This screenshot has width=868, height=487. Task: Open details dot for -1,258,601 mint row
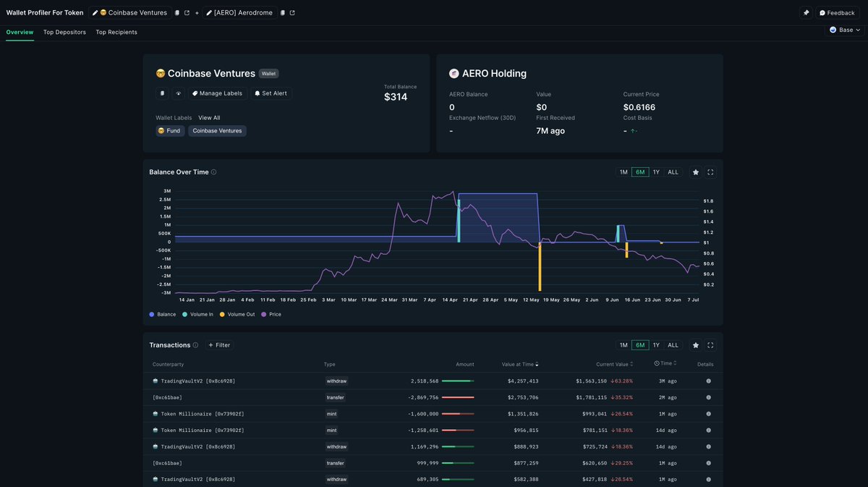708,430
